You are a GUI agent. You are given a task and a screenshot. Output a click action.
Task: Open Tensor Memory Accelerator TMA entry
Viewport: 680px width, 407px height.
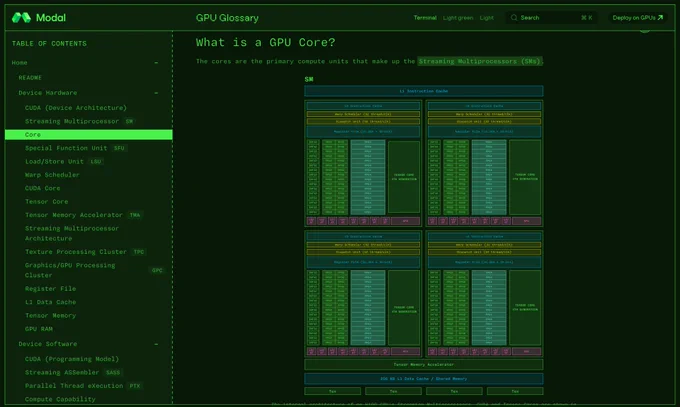(x=83, y=215)
